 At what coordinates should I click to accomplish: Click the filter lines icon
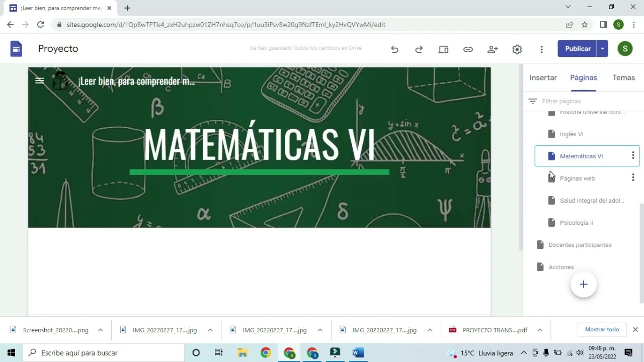pos(532,101)
